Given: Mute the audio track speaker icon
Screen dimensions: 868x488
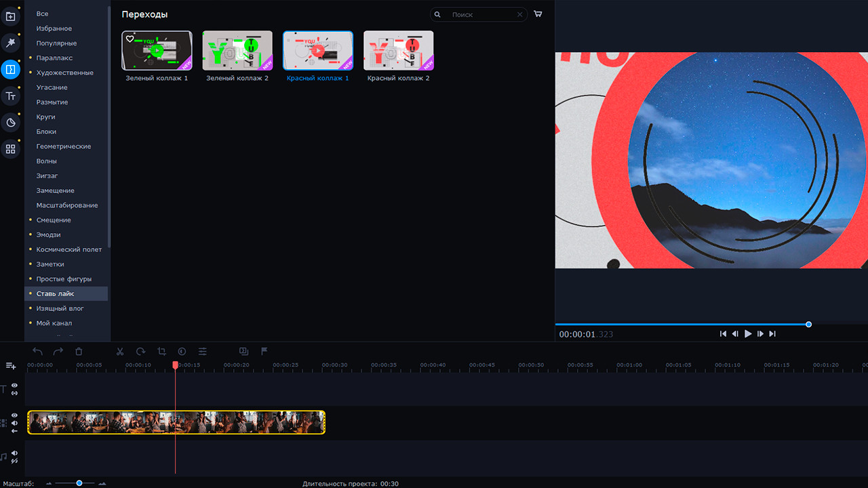Looking at the screenshot, I should coord(14,453).
